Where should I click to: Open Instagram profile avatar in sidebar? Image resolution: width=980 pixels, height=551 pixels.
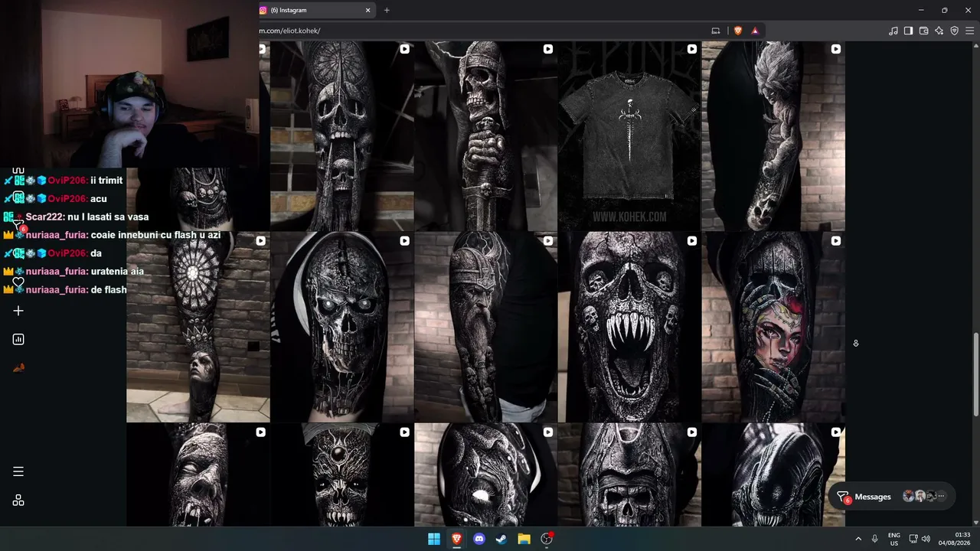(x=18, y=367)
